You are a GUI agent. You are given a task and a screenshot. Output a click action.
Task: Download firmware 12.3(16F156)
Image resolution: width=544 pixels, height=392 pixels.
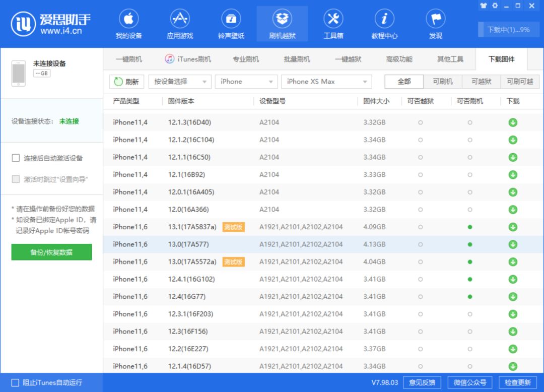coord(513,332)
